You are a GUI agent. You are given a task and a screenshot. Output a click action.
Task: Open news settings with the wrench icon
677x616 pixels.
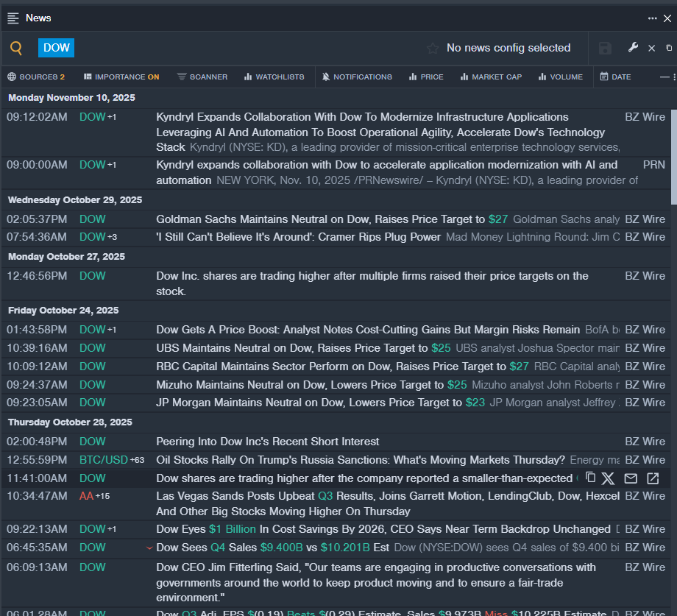click(x=633, y=48)
